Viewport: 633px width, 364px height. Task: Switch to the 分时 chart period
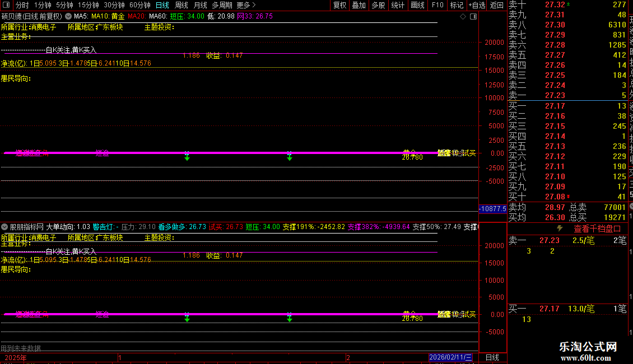[x=22, y=5]
